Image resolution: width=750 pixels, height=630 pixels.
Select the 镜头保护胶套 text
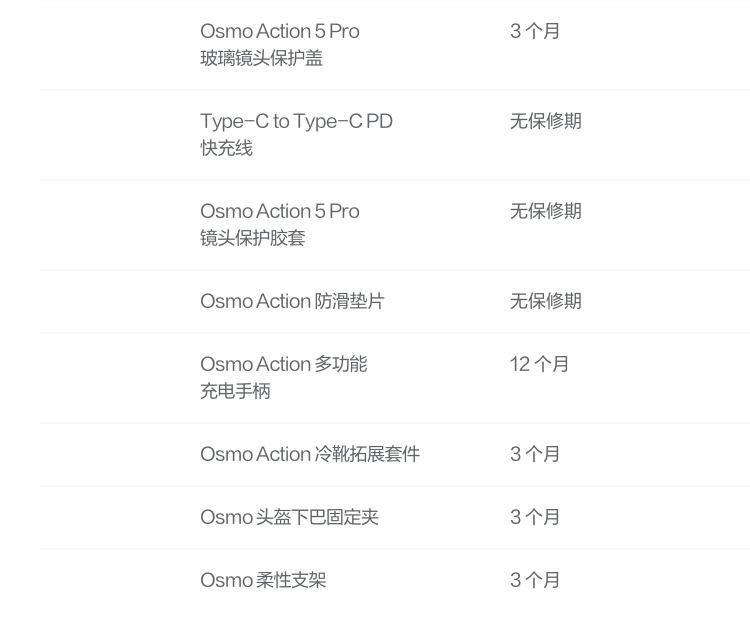click(x=252, y=238)
